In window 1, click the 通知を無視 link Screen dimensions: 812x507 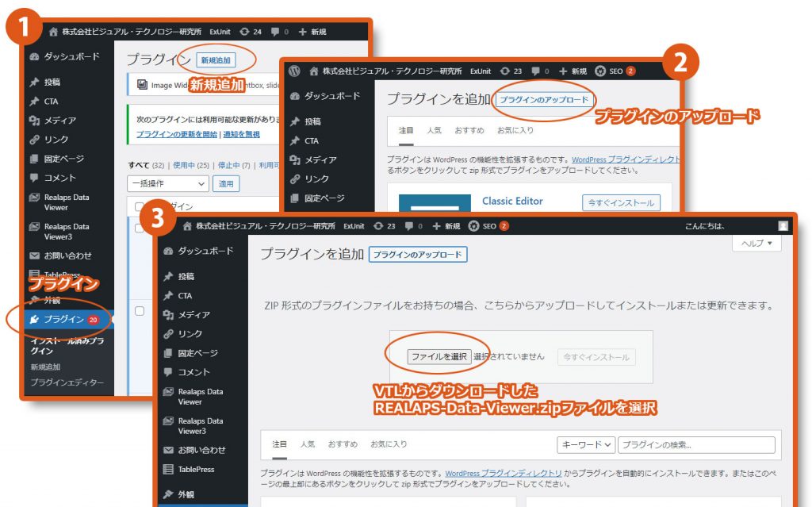click(241, 134)
